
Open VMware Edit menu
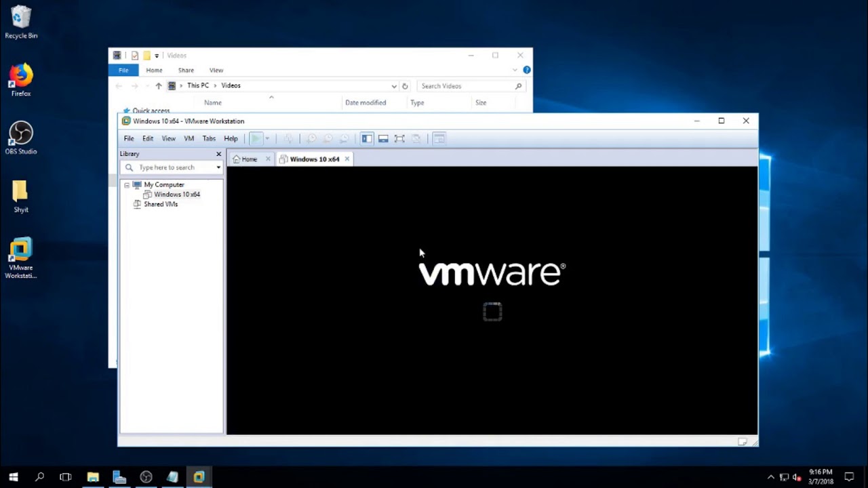pos(148,138)
